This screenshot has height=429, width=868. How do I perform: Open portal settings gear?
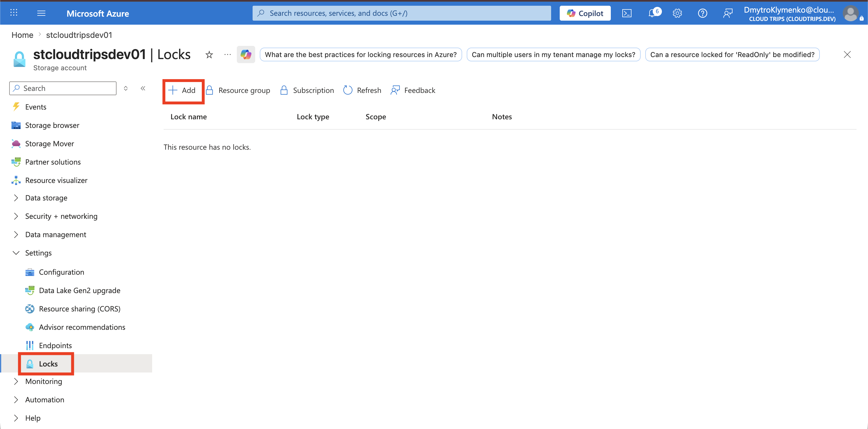pos(677,13)
